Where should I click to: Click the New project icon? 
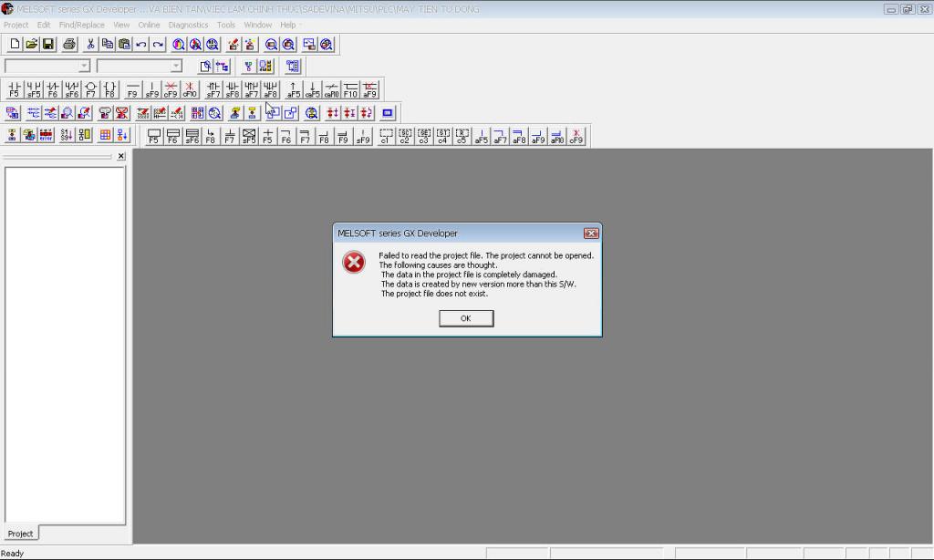[x=15, y=44]
